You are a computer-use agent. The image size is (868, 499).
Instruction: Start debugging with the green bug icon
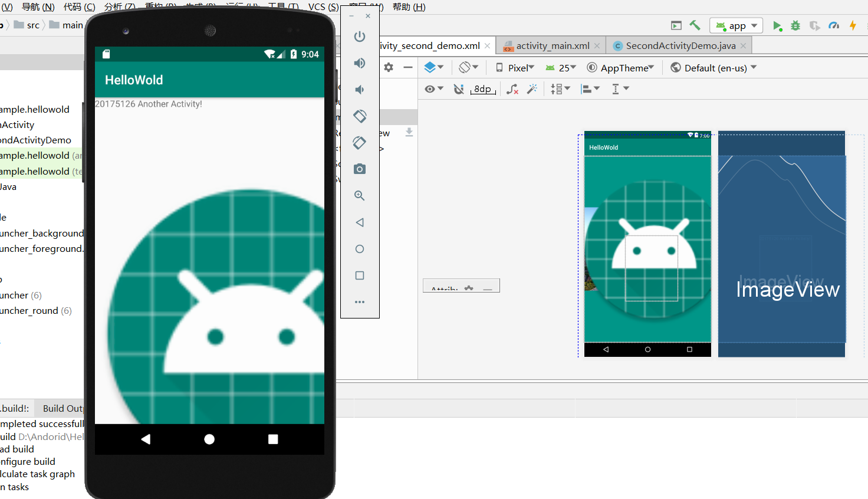795,26
